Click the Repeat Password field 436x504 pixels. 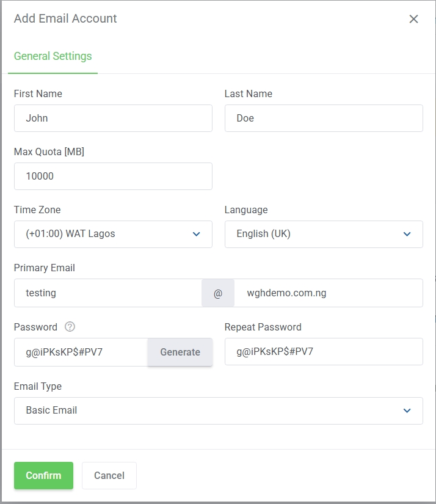324,352
